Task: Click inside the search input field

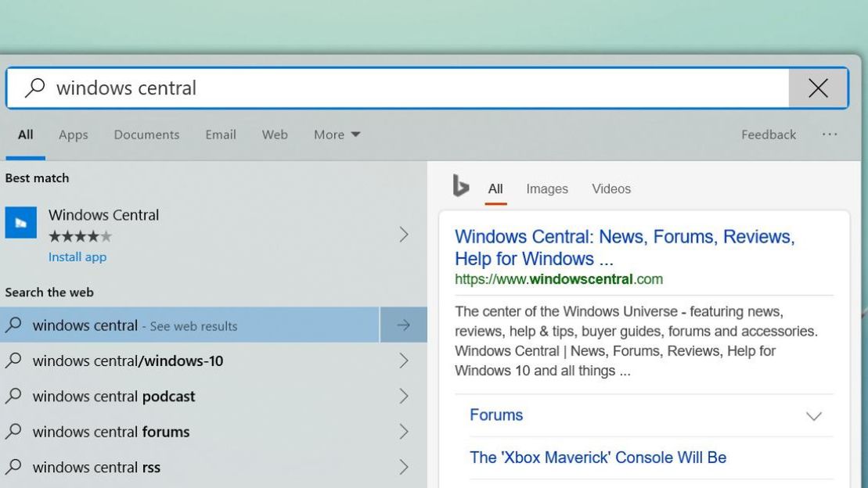Action: pyautogui.click(x=313, y=88)
